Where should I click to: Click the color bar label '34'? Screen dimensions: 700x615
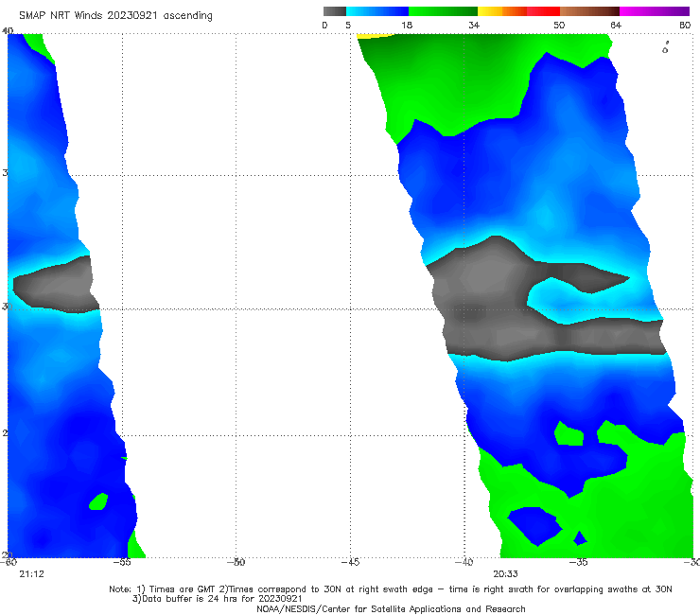pyautogui.click(x=474, y=26)
